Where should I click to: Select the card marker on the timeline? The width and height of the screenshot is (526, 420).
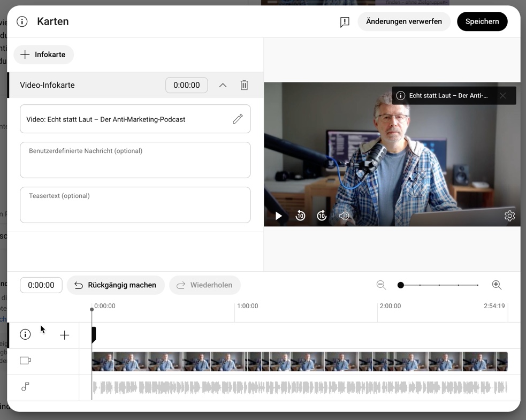(x=94, y=335)
